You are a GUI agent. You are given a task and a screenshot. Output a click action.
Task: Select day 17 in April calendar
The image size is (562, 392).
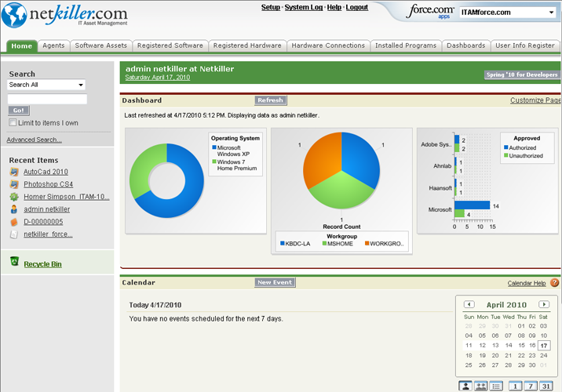[x=544, y=346]
